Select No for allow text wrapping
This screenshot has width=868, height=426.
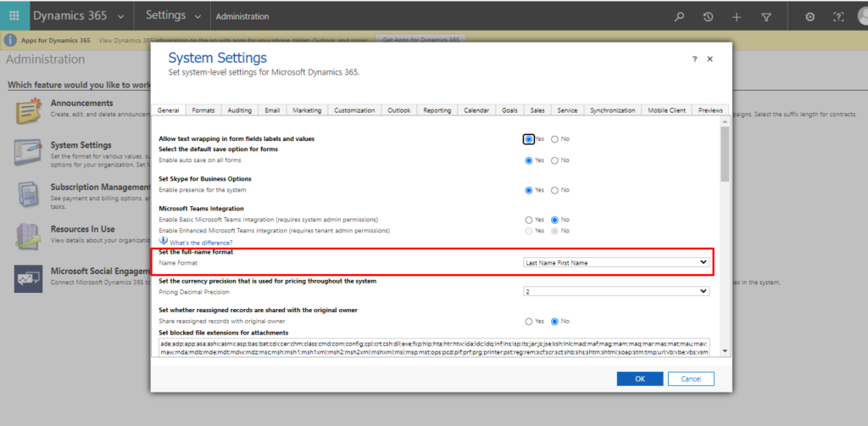pyautogui.click(x=554, y=139)
